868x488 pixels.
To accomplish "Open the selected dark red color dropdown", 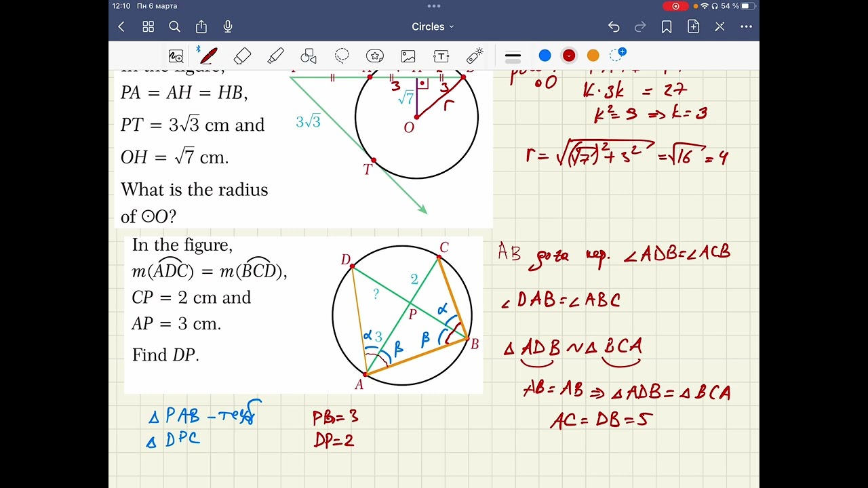I will tap(569, 56).
